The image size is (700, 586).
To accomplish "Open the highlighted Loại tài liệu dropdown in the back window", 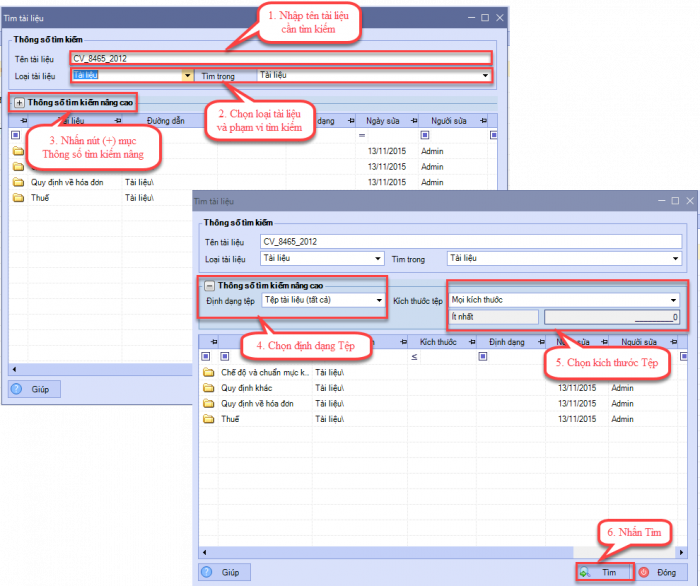I will point(187,75).
